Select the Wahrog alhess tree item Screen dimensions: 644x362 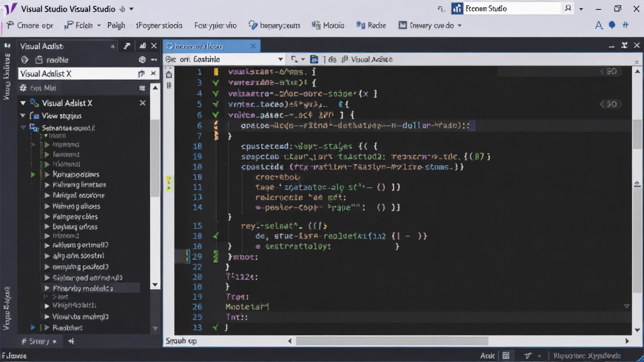tap(76, 206)
